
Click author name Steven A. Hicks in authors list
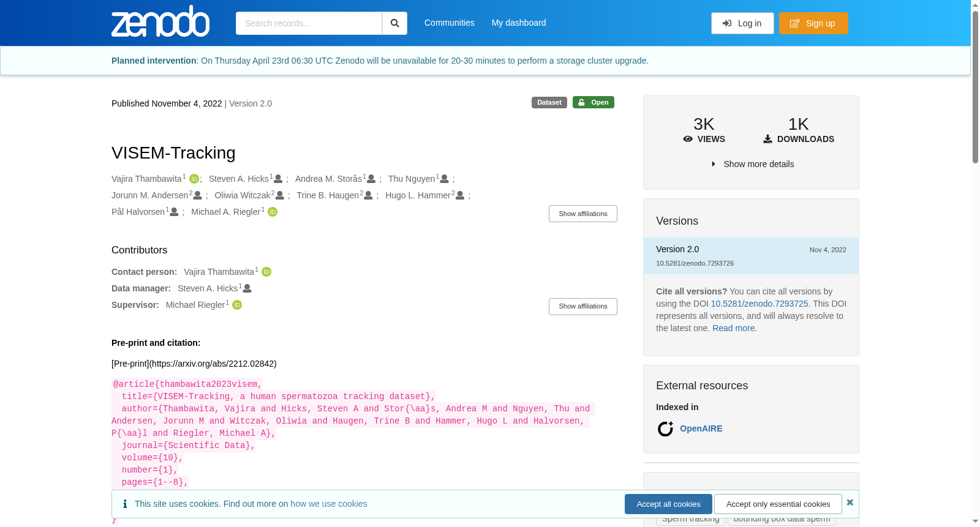(239, 179)
